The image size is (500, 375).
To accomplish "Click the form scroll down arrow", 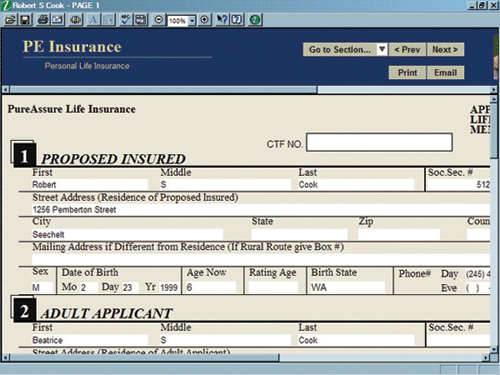I will (494, 349).
